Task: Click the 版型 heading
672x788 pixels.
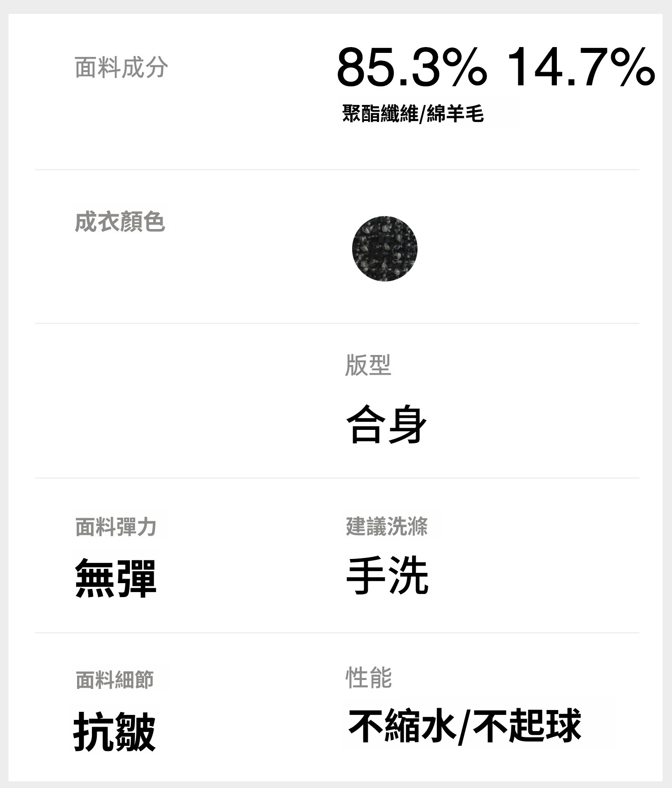Action: (x=368, y=365)
